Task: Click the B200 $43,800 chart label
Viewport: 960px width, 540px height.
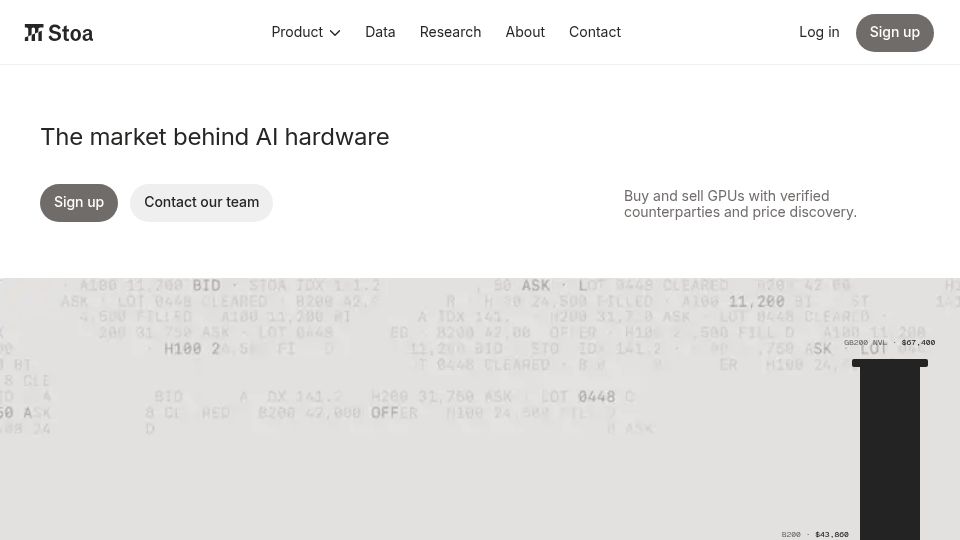Action: 815,534
